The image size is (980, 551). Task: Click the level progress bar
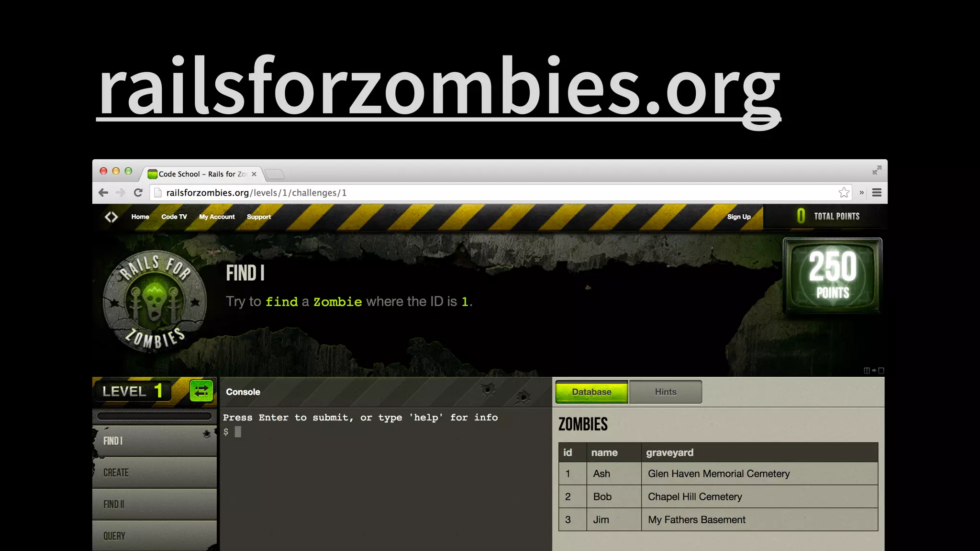154,417
